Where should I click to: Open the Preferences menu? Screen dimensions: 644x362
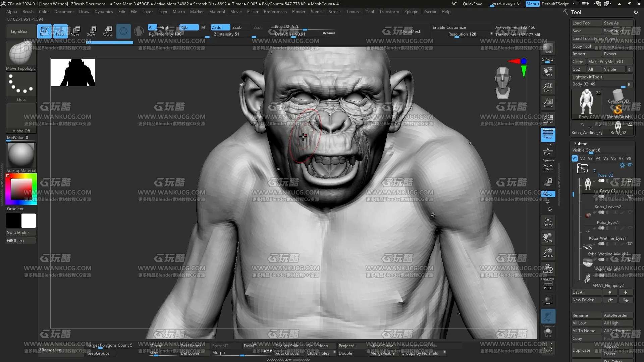click(275, 12)
